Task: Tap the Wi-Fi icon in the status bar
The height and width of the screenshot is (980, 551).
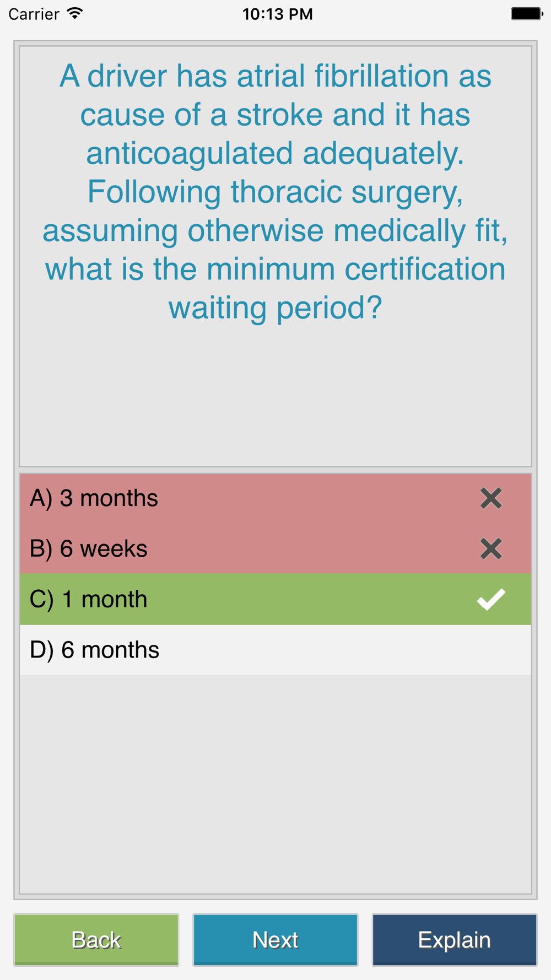Action: coord(75,14)
